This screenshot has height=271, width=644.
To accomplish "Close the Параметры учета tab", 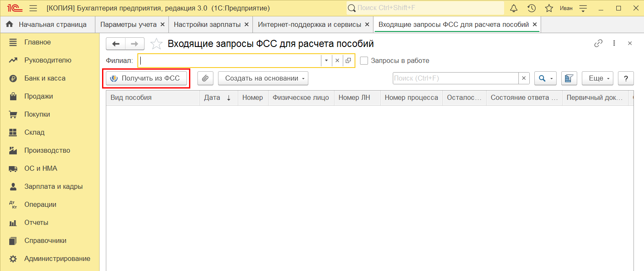I will pos(163,24).
